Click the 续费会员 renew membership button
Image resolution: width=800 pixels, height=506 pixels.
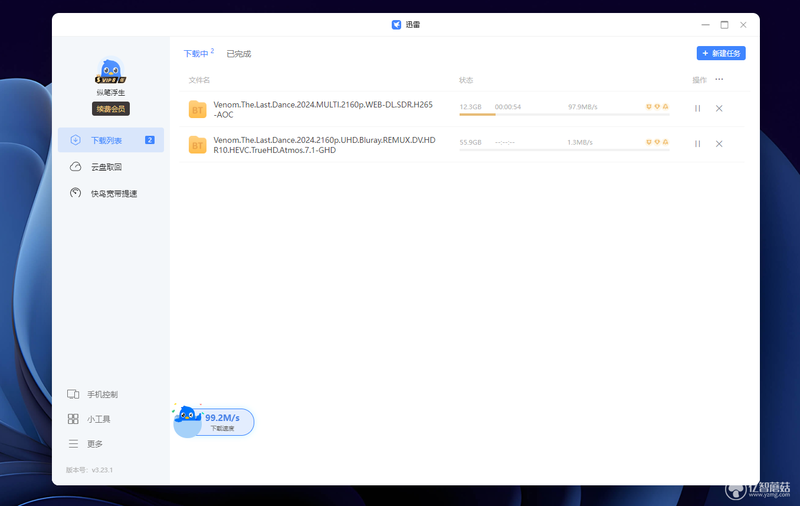(111, 109)
